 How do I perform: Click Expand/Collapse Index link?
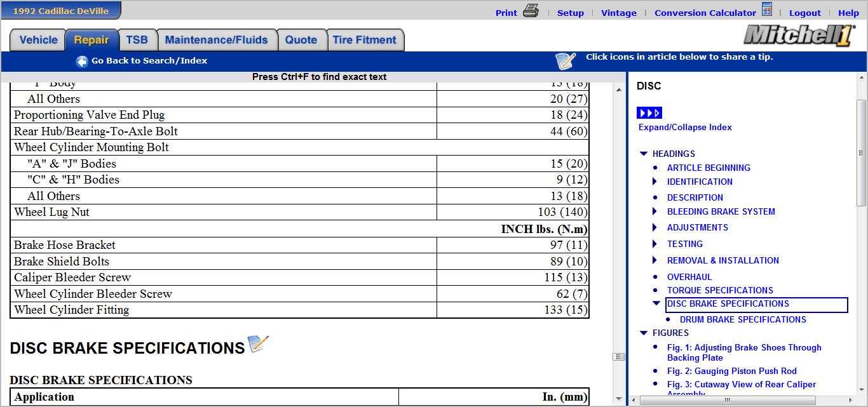(x=685, y=127)
